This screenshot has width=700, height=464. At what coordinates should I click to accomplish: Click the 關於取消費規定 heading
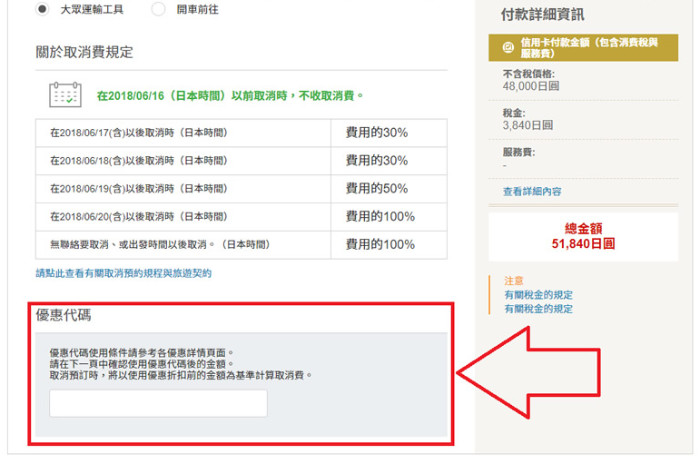point(84,52)
